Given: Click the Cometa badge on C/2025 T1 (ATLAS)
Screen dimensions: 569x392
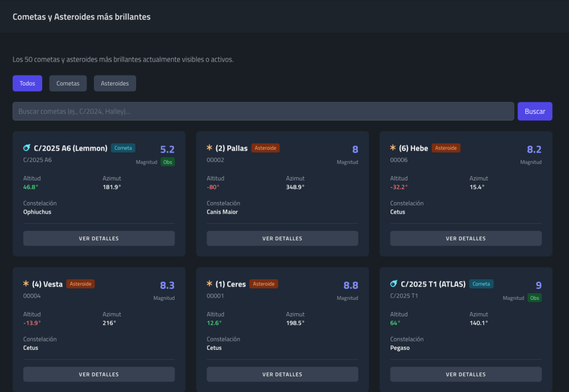Looking at the screenshot, I should pyautogui.click(x=481, y=284).
